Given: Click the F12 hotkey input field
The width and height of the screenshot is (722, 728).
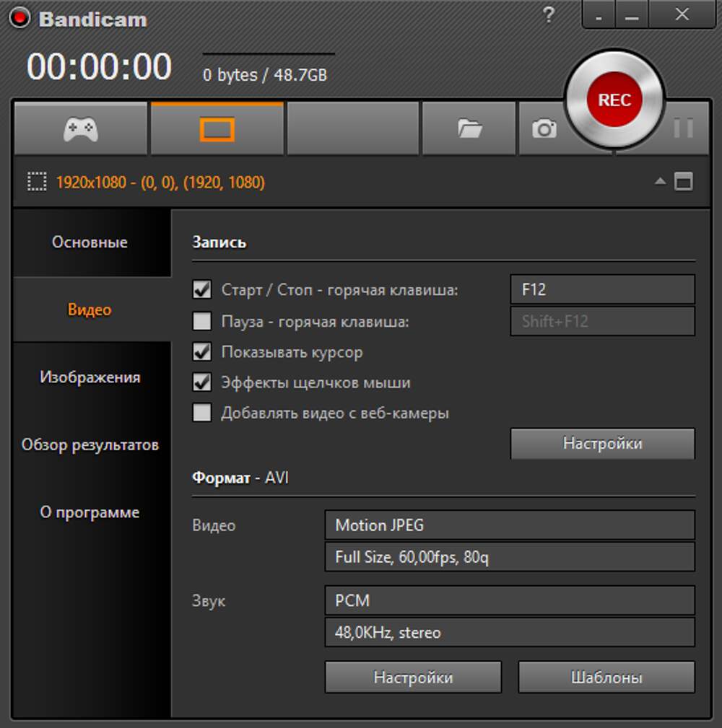Looking at the screenshot, I should point(602,290).
